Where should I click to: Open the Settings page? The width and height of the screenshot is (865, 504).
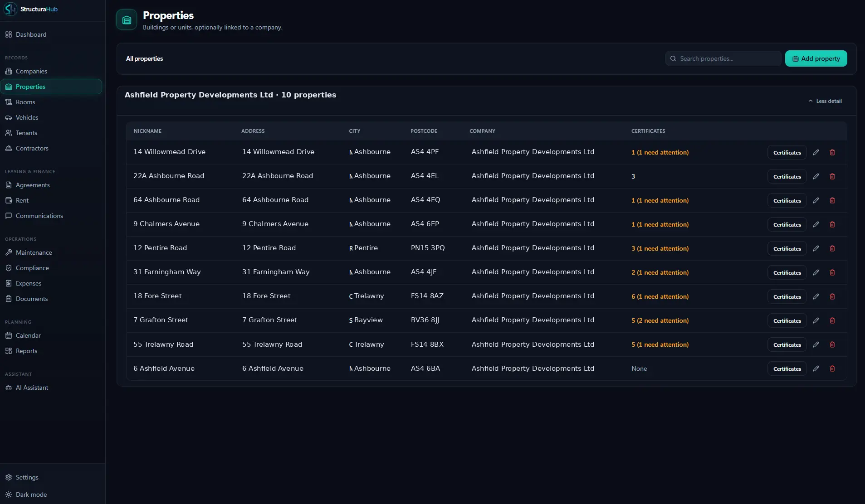pos(51,477)
